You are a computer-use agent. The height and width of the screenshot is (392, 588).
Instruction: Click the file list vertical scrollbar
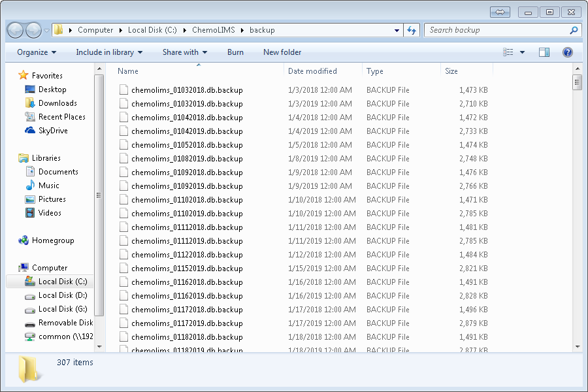(577, 216)
